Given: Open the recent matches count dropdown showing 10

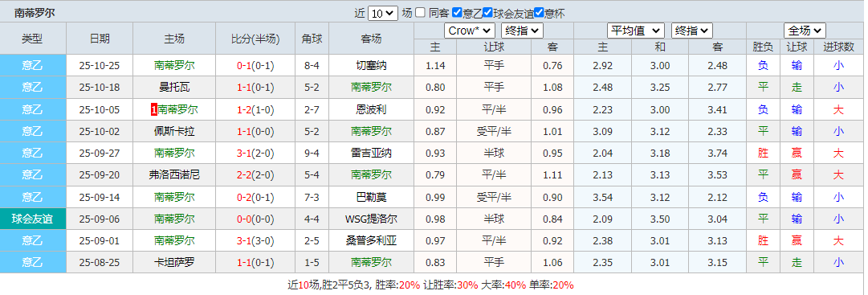Looking at the screenshot, I should pyautogui.click(x=382, y=13).
